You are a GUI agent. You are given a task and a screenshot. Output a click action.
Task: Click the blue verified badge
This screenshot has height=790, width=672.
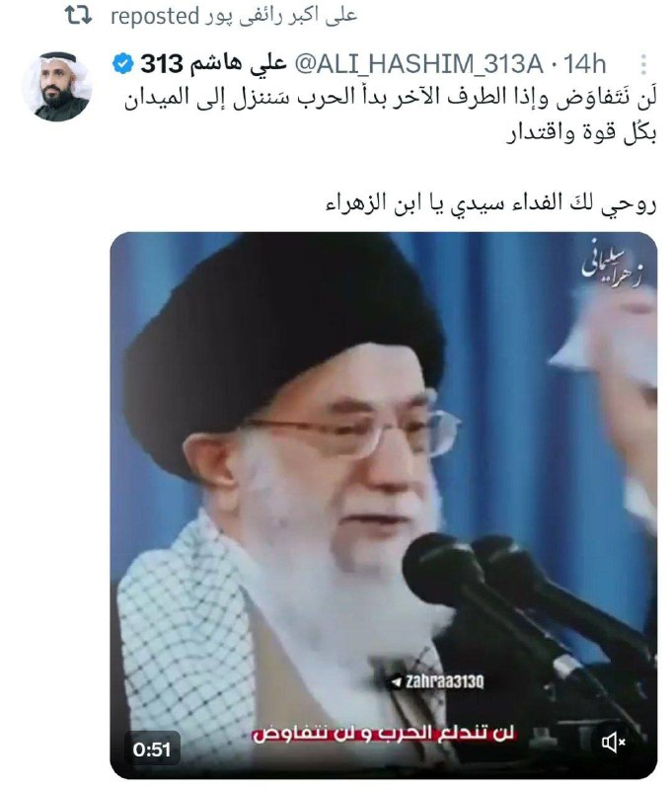point(122,64)
